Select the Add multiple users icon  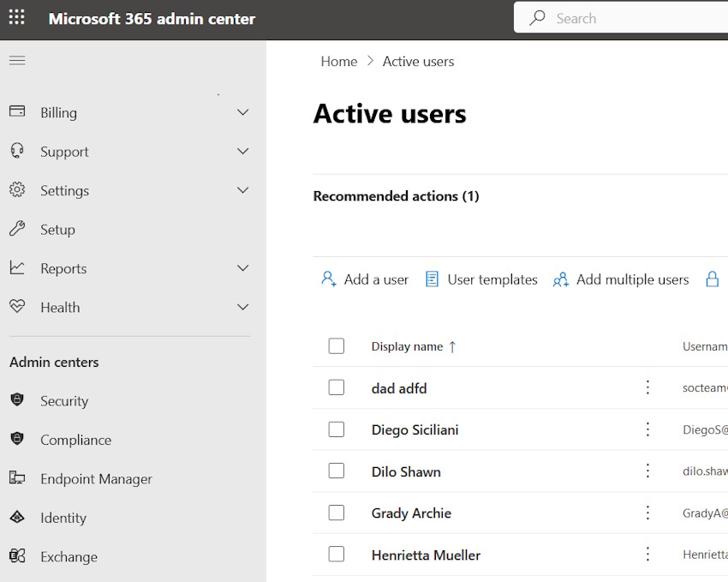click(560, 280)
